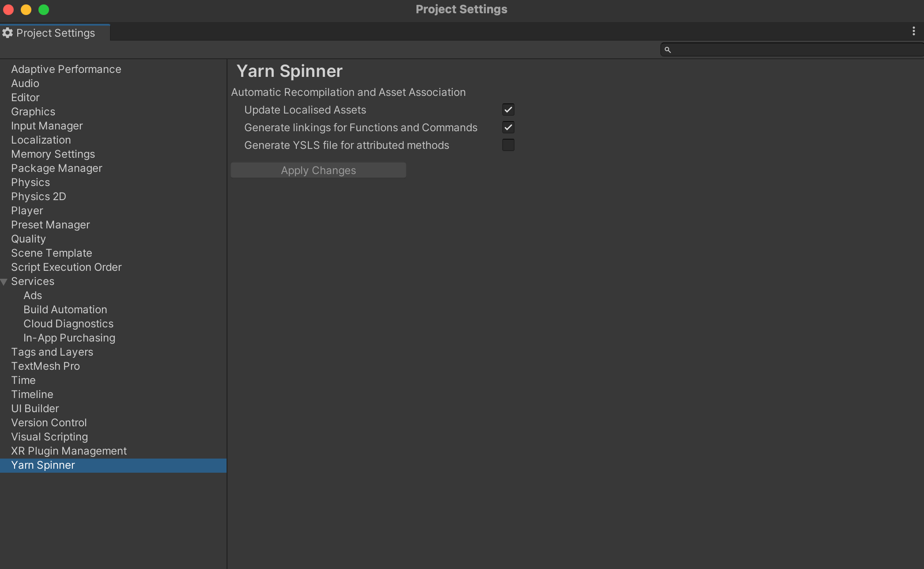Open Graphics settings
Viewport: 924px width, 569px height.
33,111
